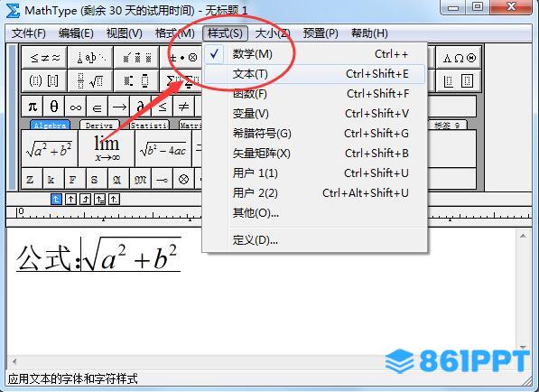Click the b² term in the equation
This screenshot has width=539, height=392.
pyautogui.click(x=165, y=257)
